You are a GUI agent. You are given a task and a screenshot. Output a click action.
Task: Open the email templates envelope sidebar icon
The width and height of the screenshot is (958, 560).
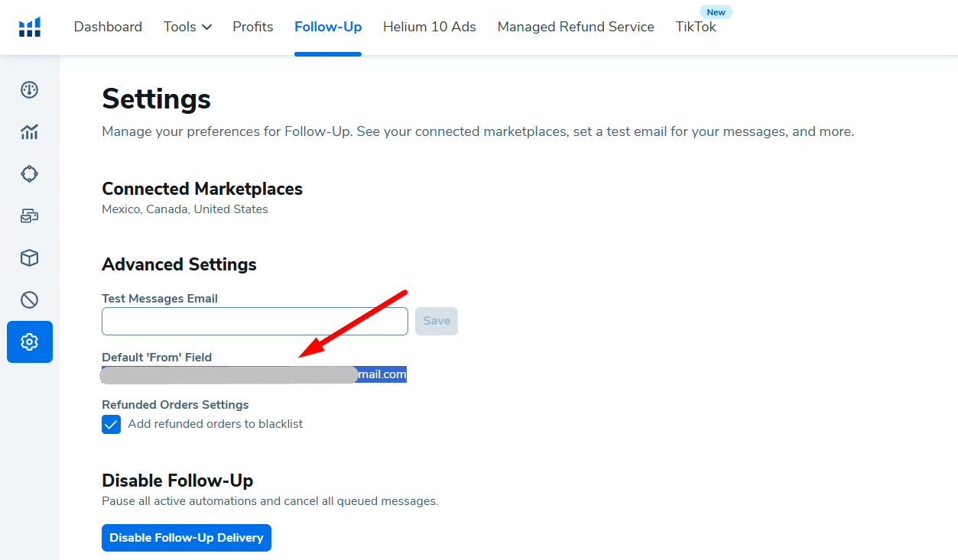click(x=30, y=216)
